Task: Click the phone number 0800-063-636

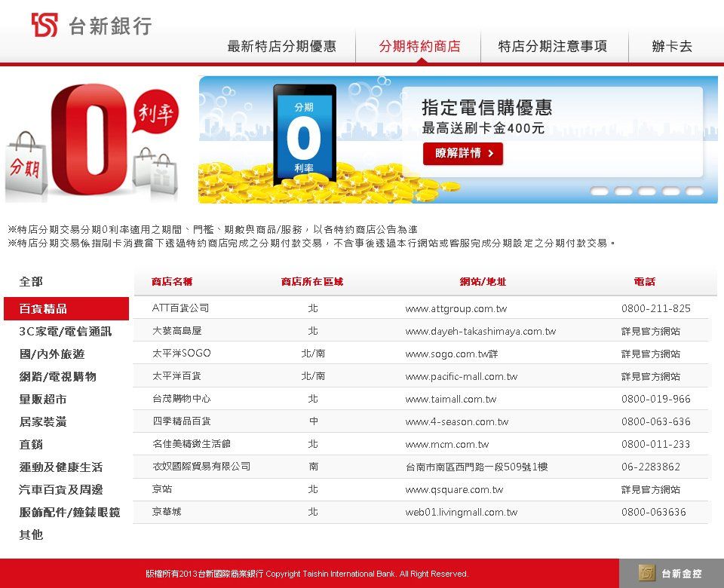Action: point(656,422)
